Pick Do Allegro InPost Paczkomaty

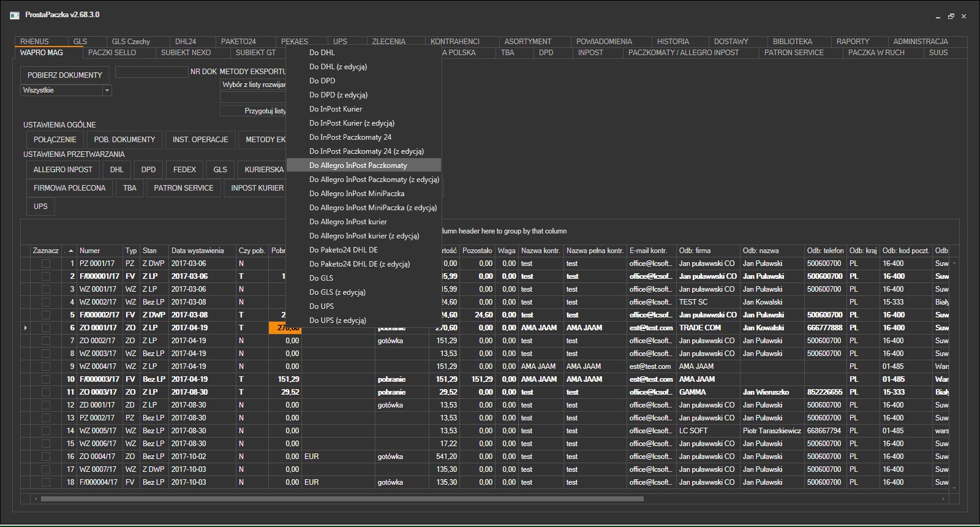(x=364, y=165)
